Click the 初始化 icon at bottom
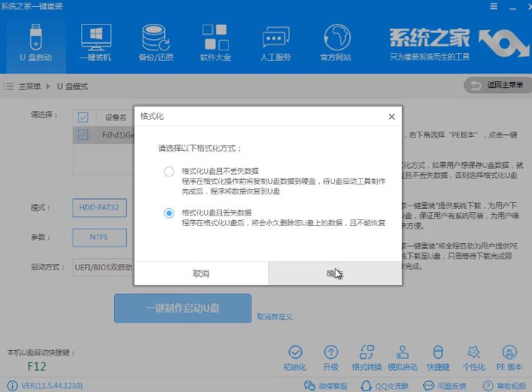Viewport: 532px width, 392px height. 296,358
